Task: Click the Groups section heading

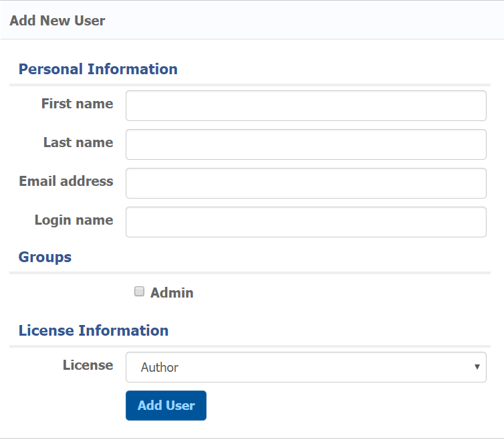Action: (45, 257)
